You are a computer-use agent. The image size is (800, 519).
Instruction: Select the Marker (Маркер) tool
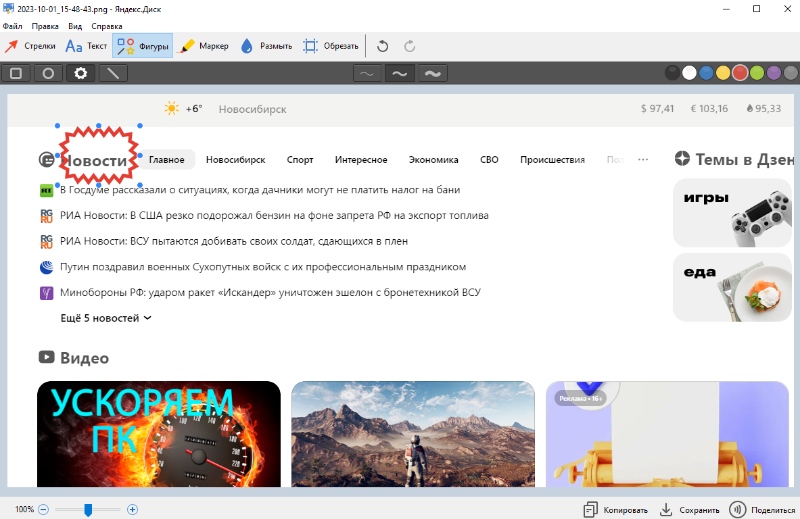coord(205,46)
